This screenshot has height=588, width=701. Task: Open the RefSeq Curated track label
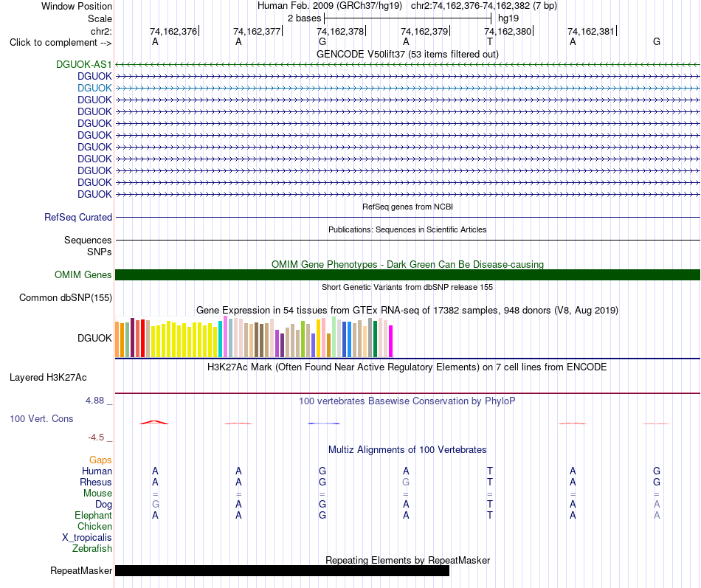77,218
